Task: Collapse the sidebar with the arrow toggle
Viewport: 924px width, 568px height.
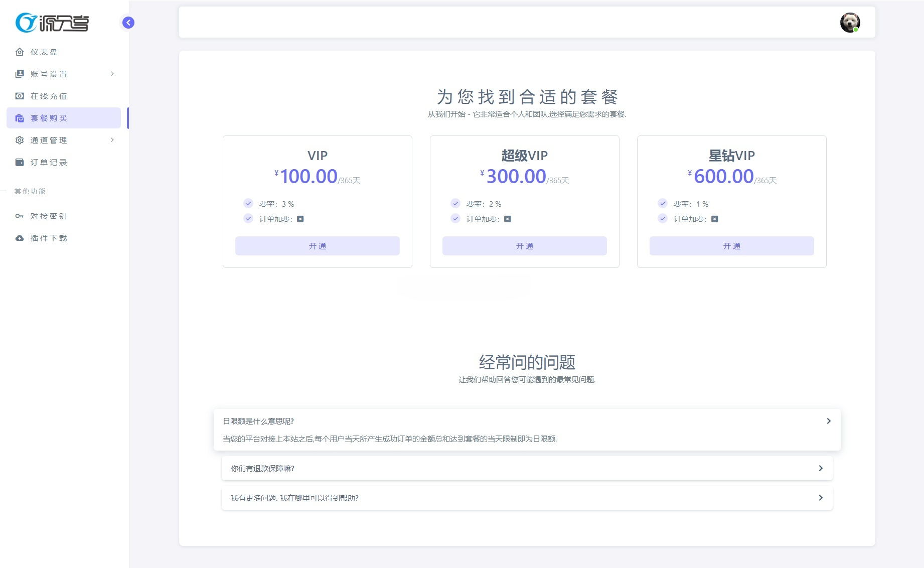Action: coord(128,23)
